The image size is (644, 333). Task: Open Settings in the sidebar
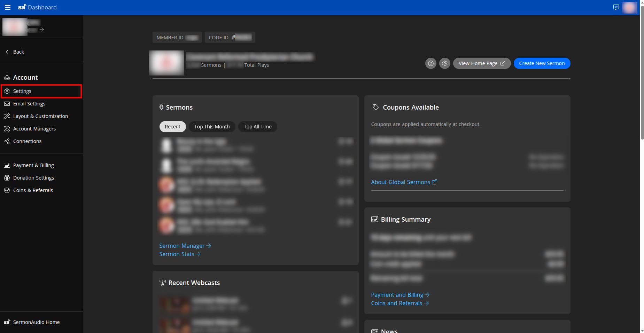[41, 91]
